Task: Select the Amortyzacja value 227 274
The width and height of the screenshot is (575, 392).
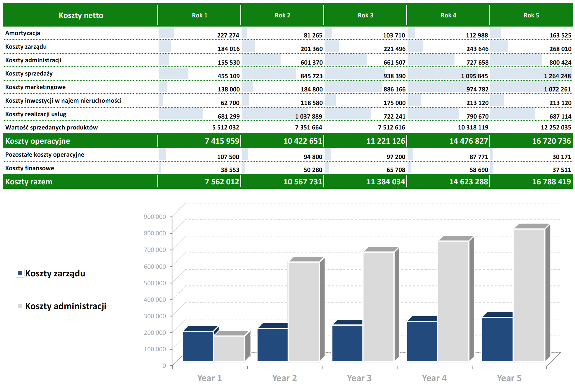Action: (x=228, y=35)
